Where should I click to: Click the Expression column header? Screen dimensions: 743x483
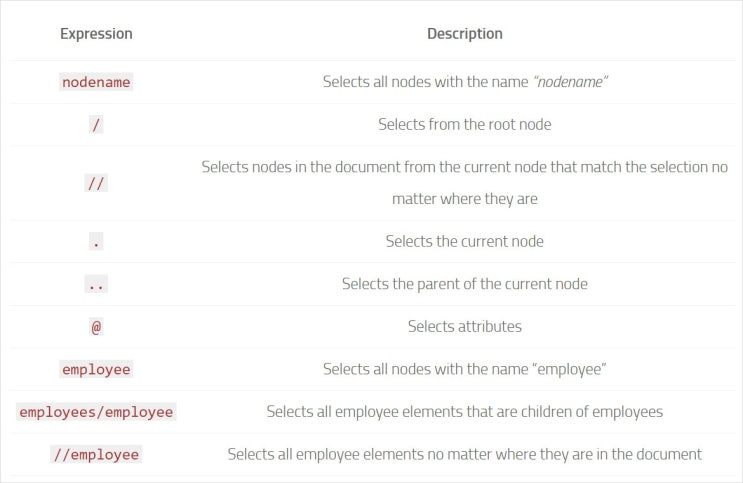[96, 34]
